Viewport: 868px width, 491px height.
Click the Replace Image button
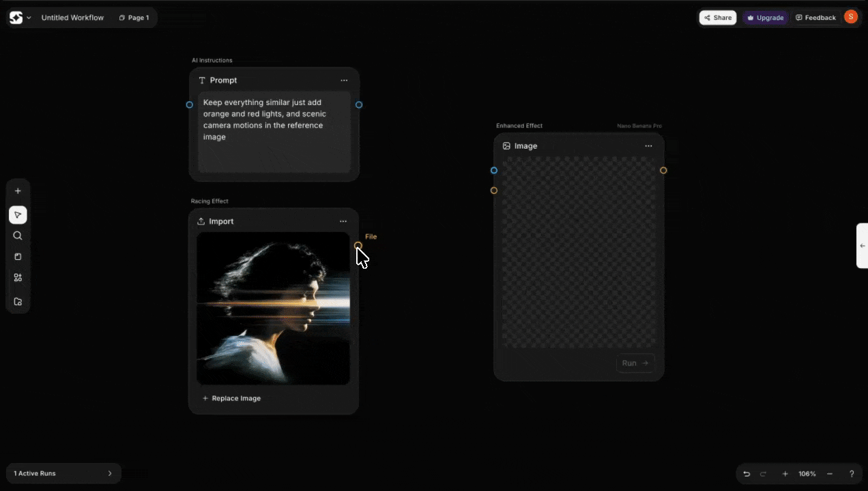[x=232, y=398]
